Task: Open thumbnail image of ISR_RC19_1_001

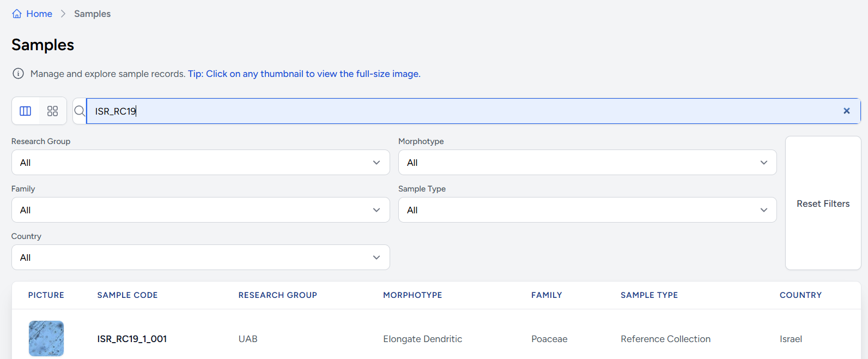Action: [46, 338]
